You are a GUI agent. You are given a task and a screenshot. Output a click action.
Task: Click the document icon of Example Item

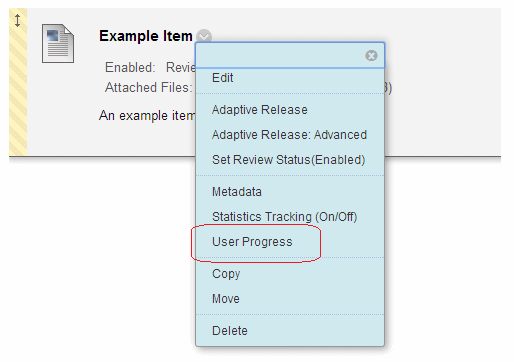[58, 43]
